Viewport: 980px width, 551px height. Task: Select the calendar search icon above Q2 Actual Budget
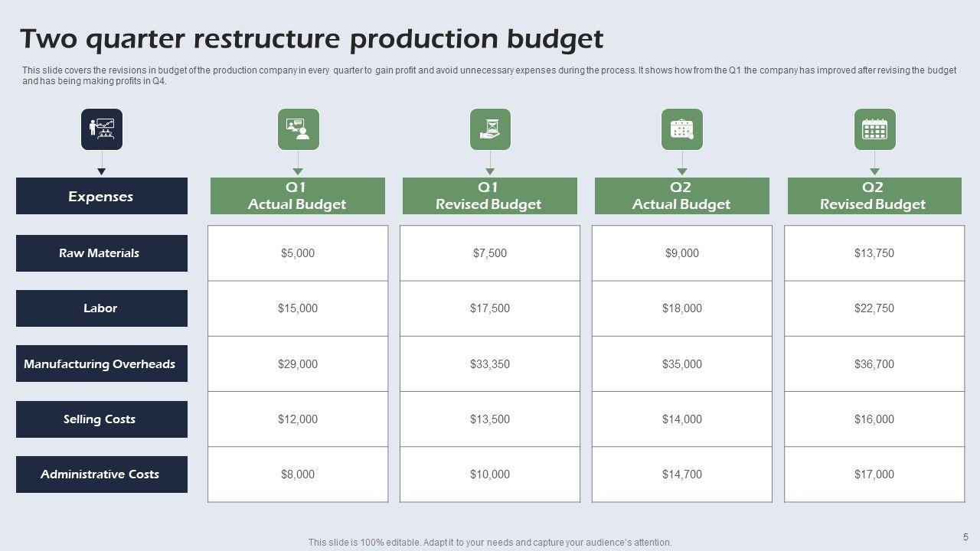coord(681,129)
